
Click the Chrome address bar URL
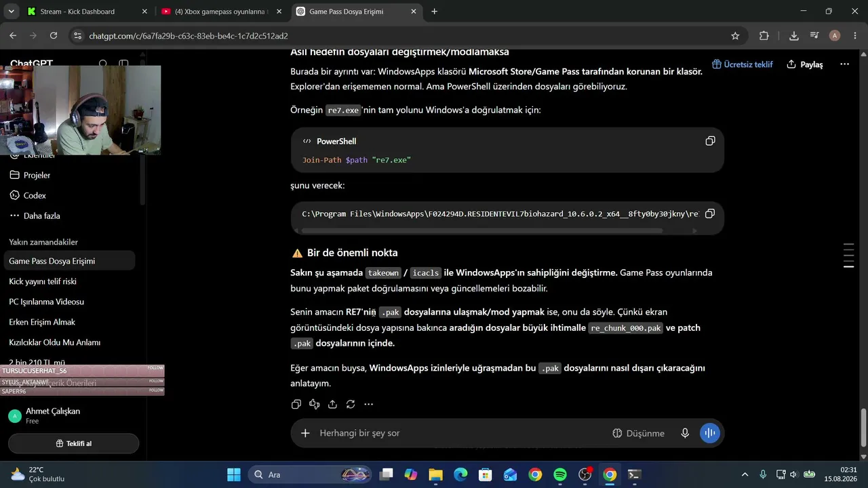point(189,36)
